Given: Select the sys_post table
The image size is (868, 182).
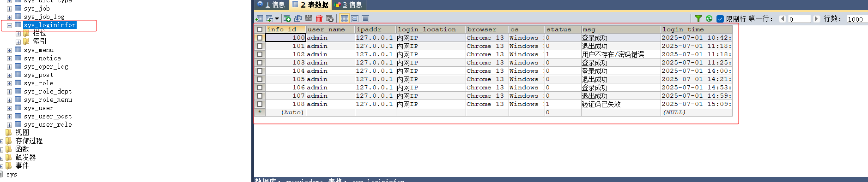Looking at the screenshot, I should (x=38, y=75).
